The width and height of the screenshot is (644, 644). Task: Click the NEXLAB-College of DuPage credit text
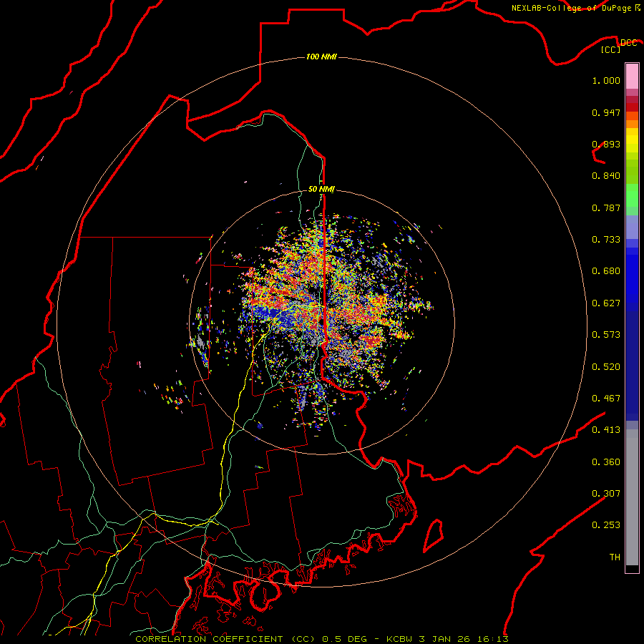pyautogui.click(x=572, y=8)
